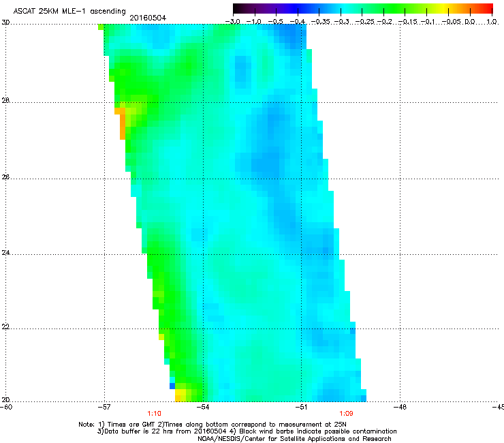
Task: Click the '-3.0' color scale label
Action: click(233, 22)
